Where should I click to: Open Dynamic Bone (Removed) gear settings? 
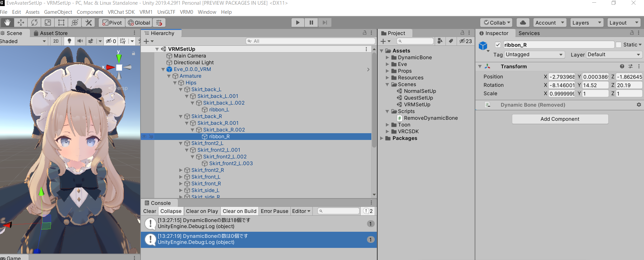[639, 105]
